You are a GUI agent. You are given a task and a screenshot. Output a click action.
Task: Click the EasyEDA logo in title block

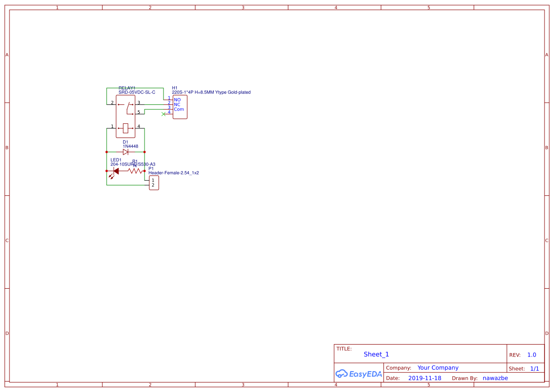359,374
